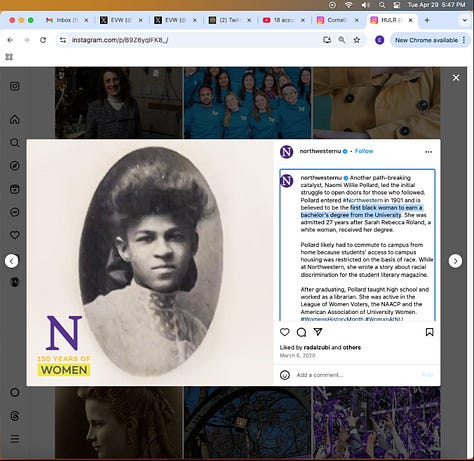Like the post with heart icon

tap(285, 332)
